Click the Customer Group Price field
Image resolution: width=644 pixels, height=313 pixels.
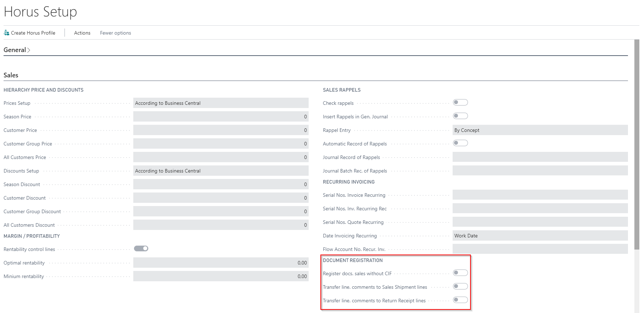tap(221, 144)
